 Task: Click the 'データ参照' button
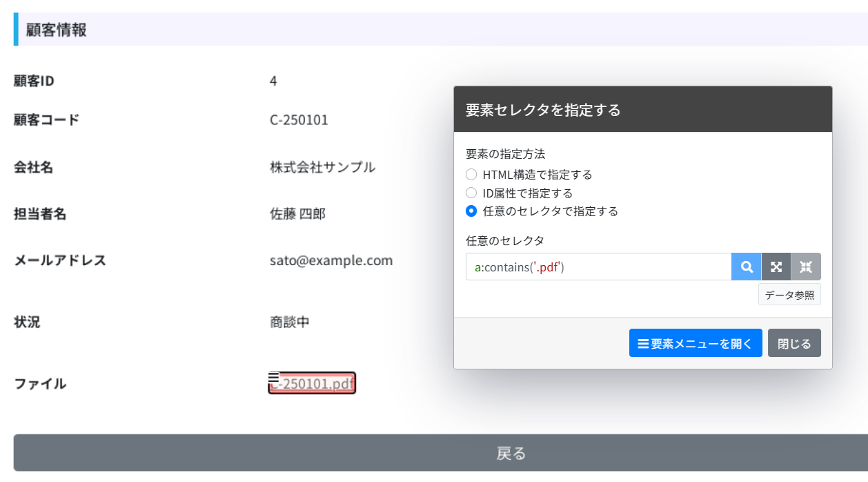[789, 294]
